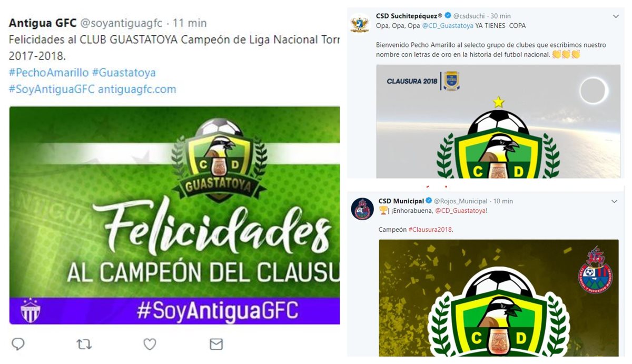
Task: Open the #Clausura2018 hashtag
Action: [430, 230]
